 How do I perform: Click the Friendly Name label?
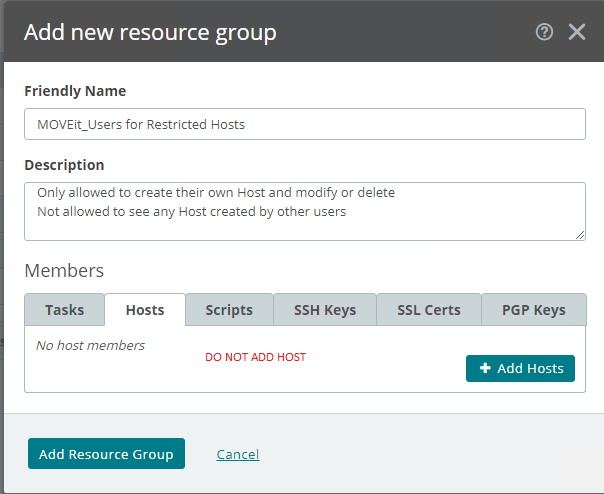click(x=75, y=91)
